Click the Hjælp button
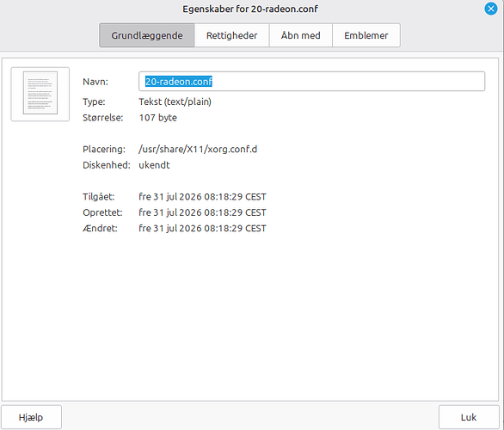Image resolution: width=504 pixels, height=430 pixels. point(31,417)
